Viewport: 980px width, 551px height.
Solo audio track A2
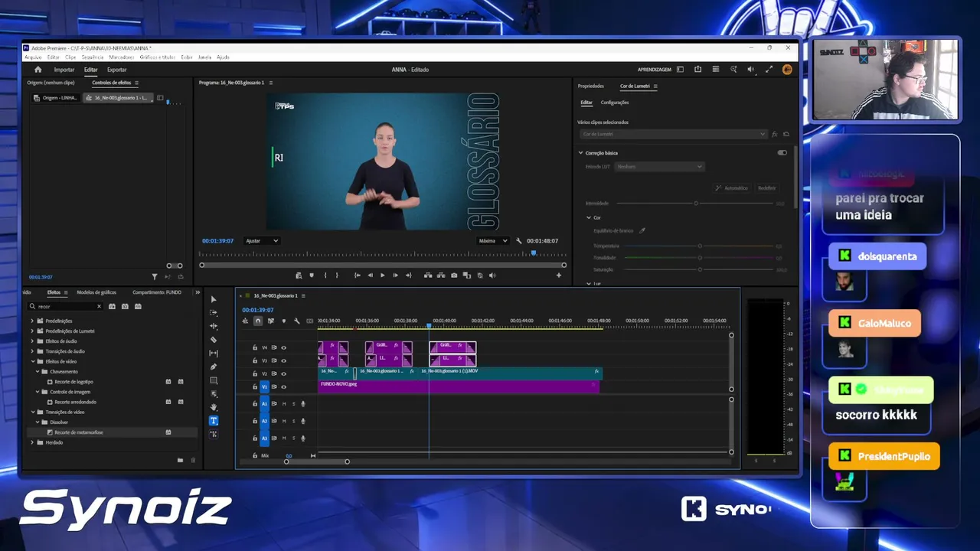(x=293, y=421)
